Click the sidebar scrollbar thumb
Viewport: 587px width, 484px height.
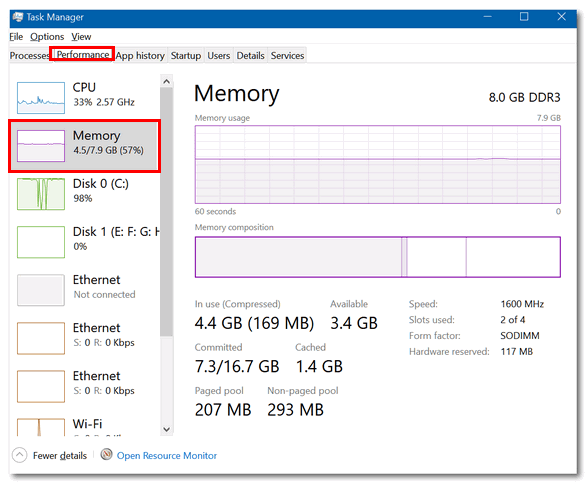(x=167, y=212)
